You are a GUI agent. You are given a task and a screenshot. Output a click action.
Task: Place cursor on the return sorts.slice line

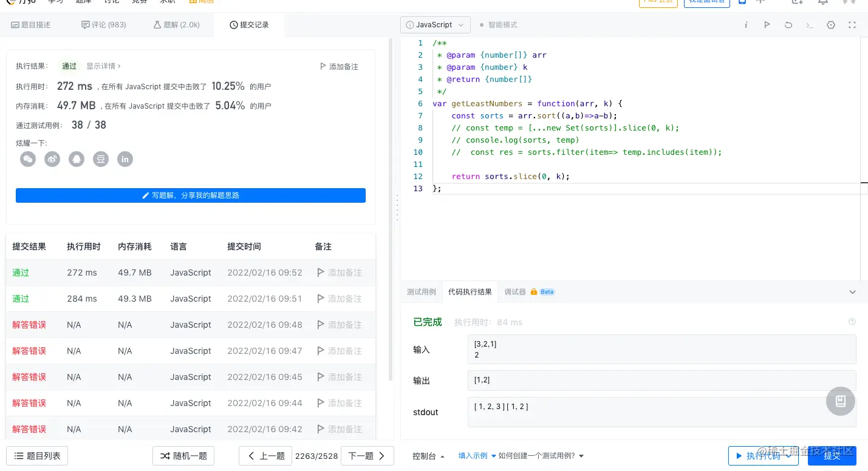coord(511,177)
